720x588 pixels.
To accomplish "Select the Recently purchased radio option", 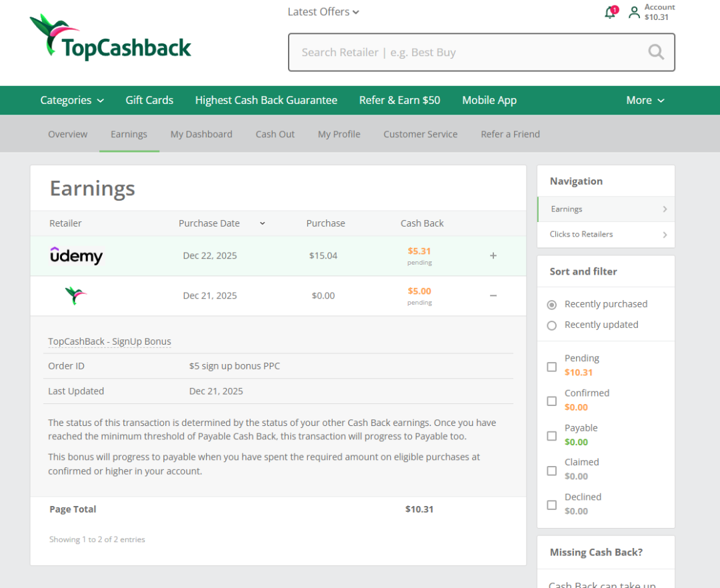I will click(552, 305).
